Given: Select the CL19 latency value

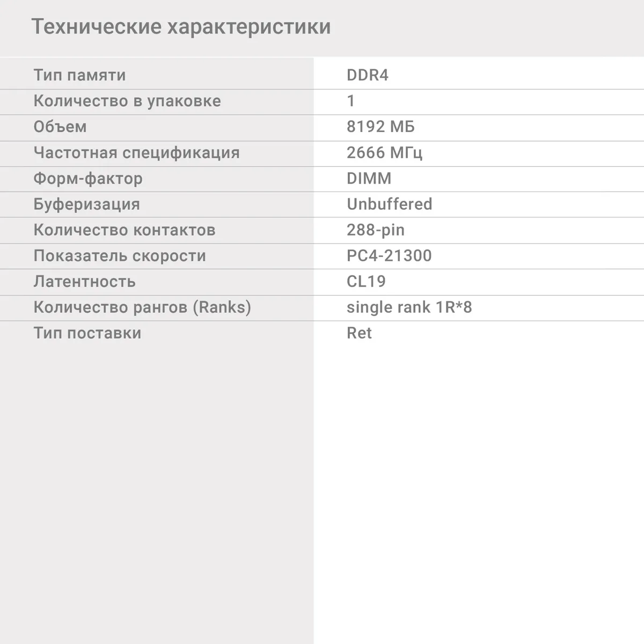Looking at the screenshot, I should click(x=366, y=281).
